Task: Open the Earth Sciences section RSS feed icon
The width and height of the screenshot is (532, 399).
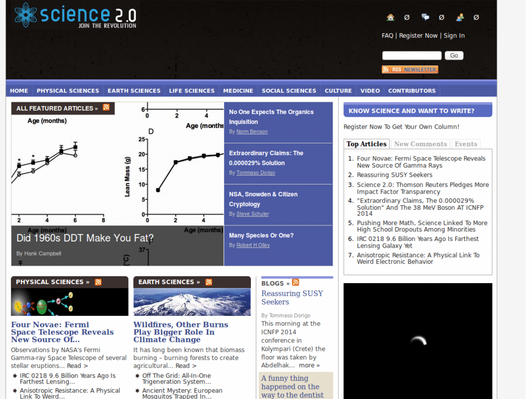Action: coord(208,282)
